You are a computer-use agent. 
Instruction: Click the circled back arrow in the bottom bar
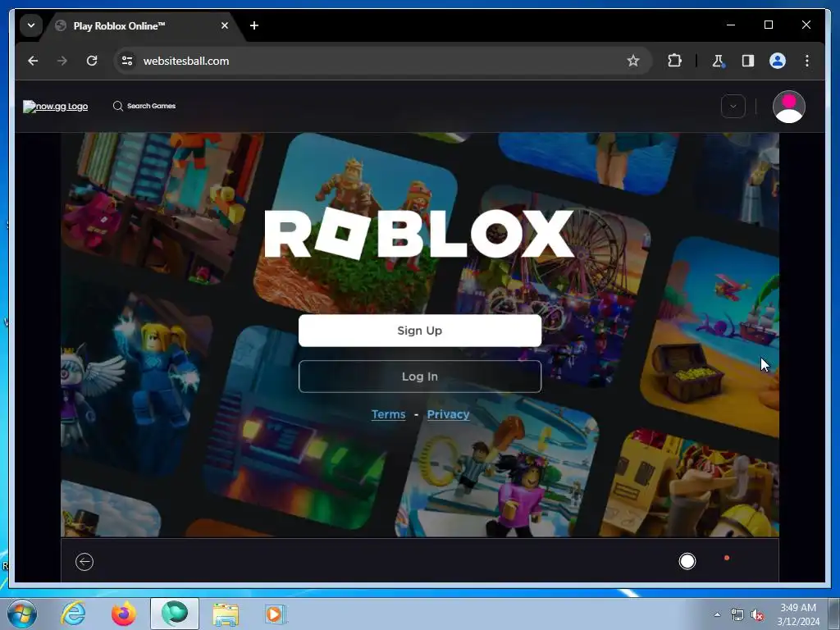tap(84, 562)
